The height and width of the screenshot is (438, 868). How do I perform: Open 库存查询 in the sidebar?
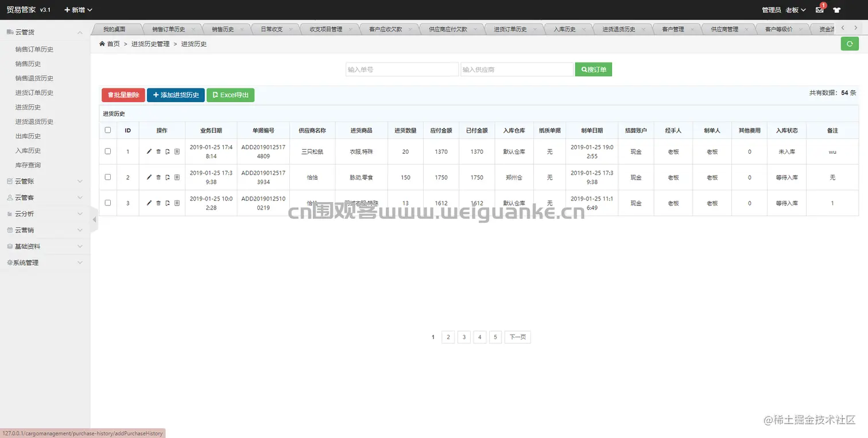(28, 165)
